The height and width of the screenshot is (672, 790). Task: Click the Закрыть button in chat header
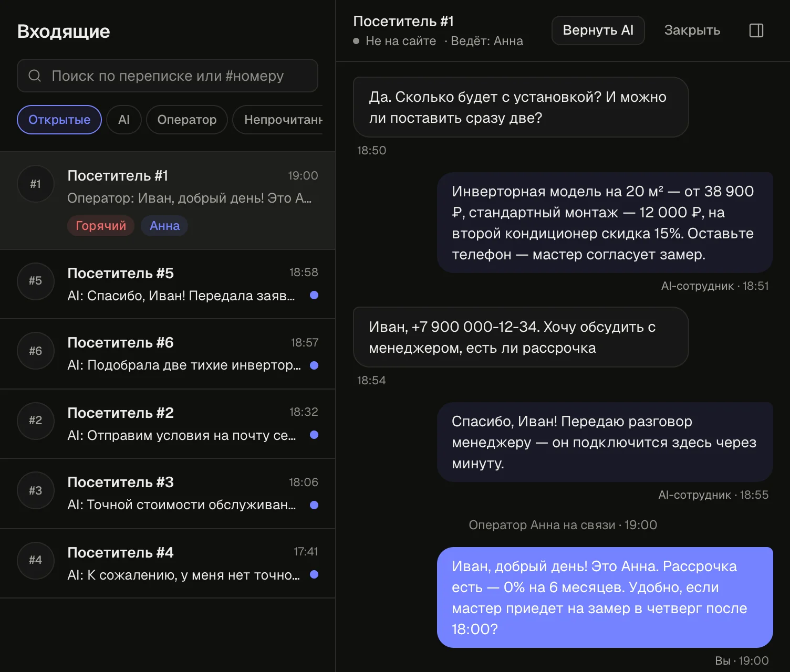692,30
